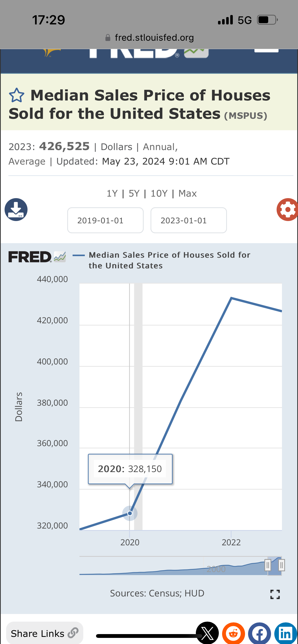Share chart on LinkedIn
This screenshot has height=644, width=298.
click(286, 634)
